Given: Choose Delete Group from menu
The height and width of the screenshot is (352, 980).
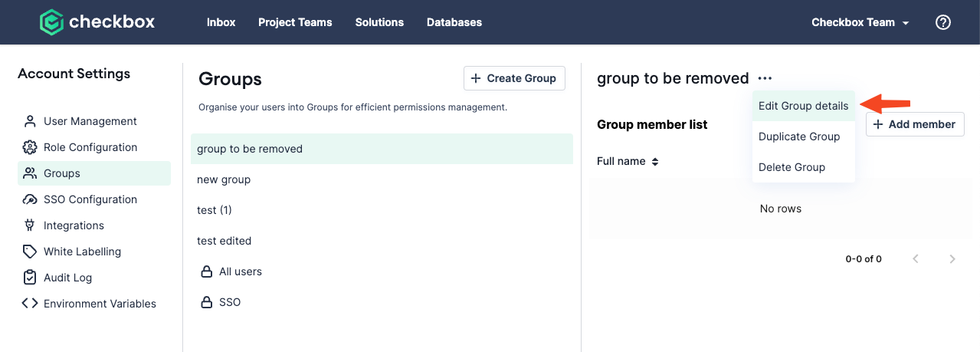Looking at the screenshot, I should tap(804, 167).
